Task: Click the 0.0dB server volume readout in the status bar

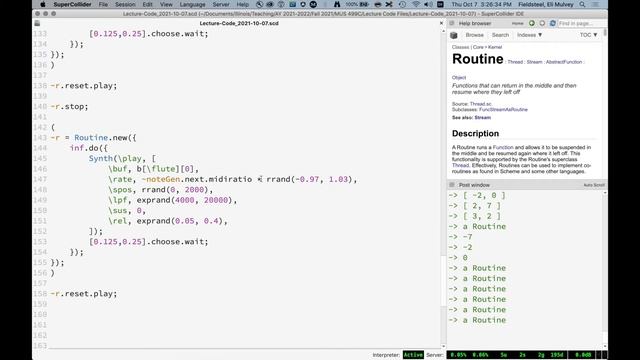Action: (583, 355)
